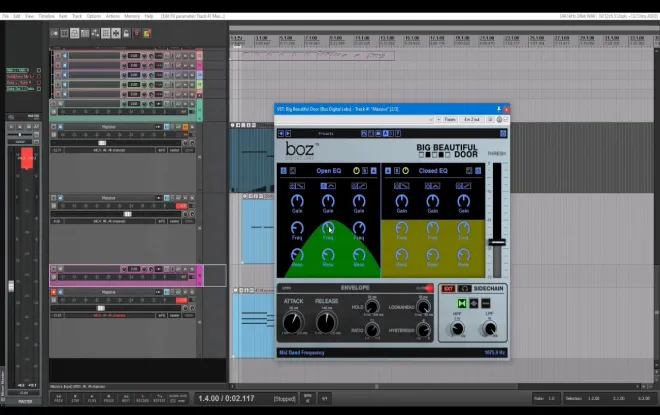Image resolution: width=660 pixels, height=415 pixels.
Task: Click the Param button in FX window
Action: click(x=450, y=120)
